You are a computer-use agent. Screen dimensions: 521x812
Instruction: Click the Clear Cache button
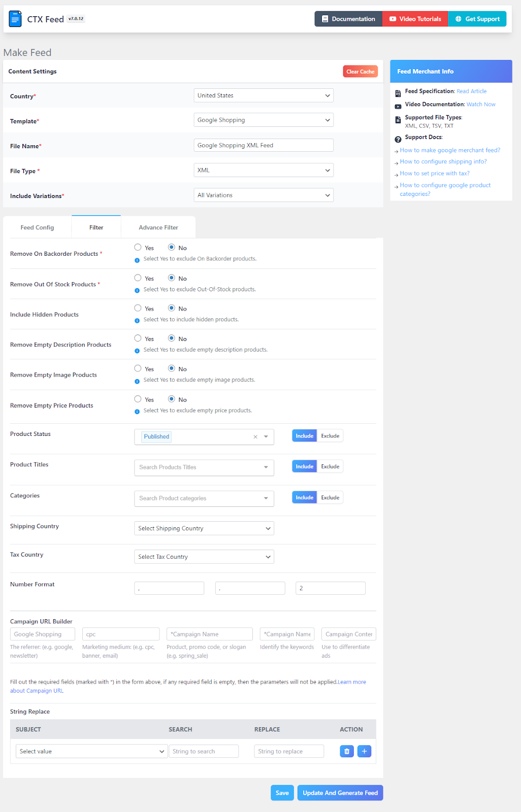point(360,72)
